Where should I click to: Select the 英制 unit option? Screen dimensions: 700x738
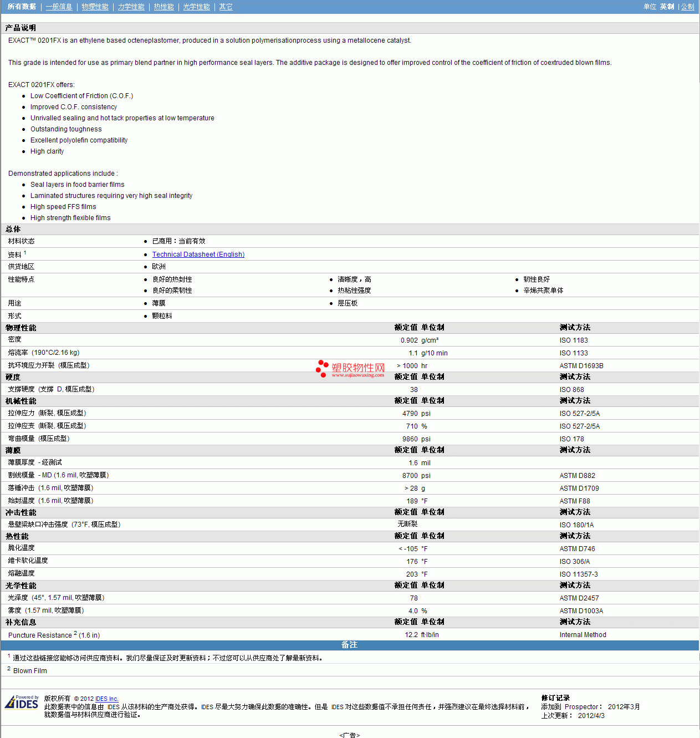point(667,7)
